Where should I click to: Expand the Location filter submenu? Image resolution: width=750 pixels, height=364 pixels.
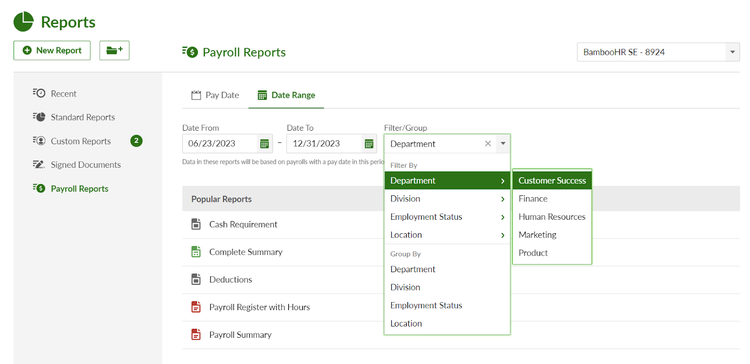coord(503,235)
